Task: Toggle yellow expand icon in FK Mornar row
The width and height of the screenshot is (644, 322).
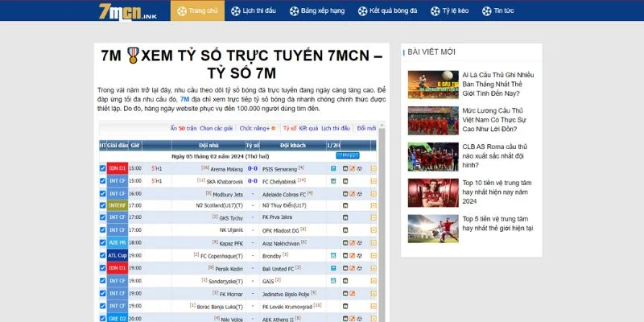Action: click(x=374, y=294)
